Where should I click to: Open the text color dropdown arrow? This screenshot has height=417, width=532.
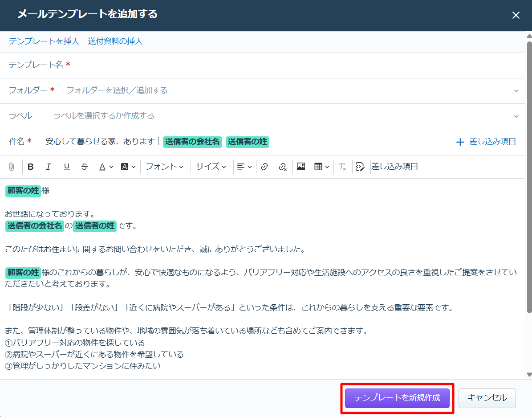click(111, 167)
